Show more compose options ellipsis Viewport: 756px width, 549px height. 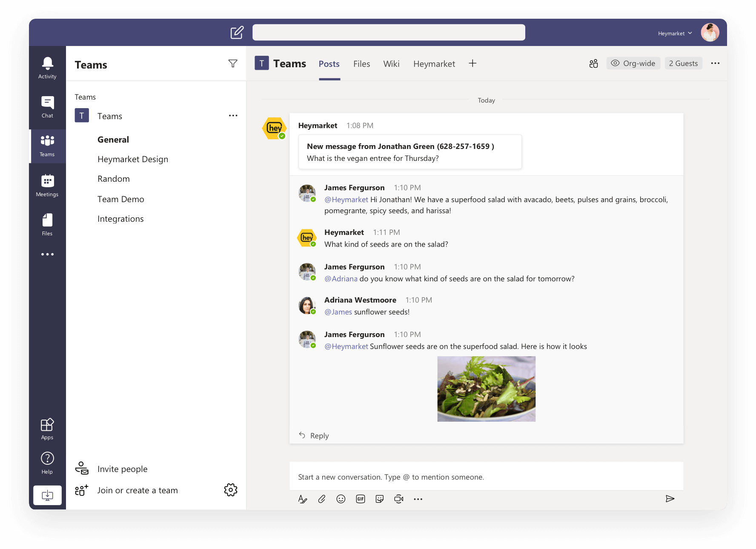418,499
